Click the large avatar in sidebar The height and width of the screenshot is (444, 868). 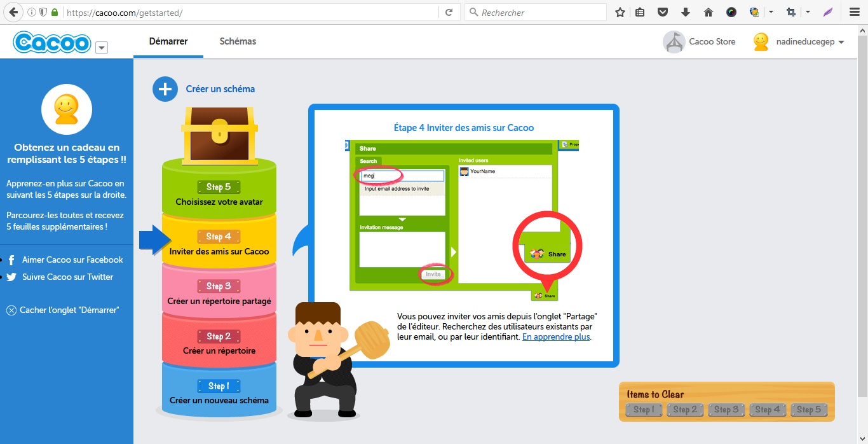pos(67,109)
